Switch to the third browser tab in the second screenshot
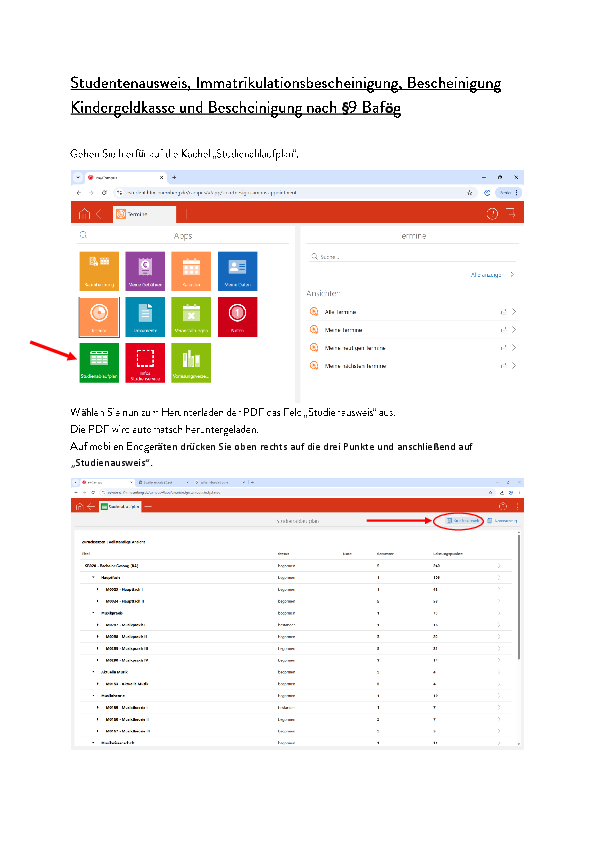The image size is (595, 842). point(219,483)
